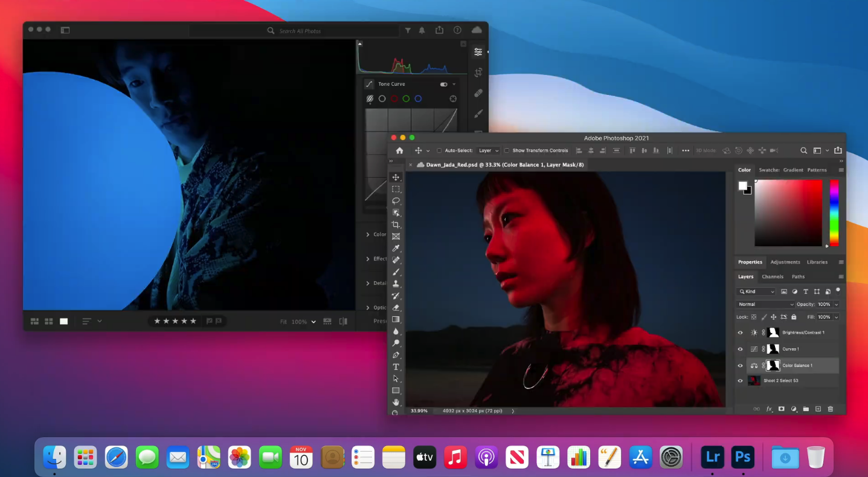Delete layer using the trash icon
The image size is (868, 477).
(830, 409)
